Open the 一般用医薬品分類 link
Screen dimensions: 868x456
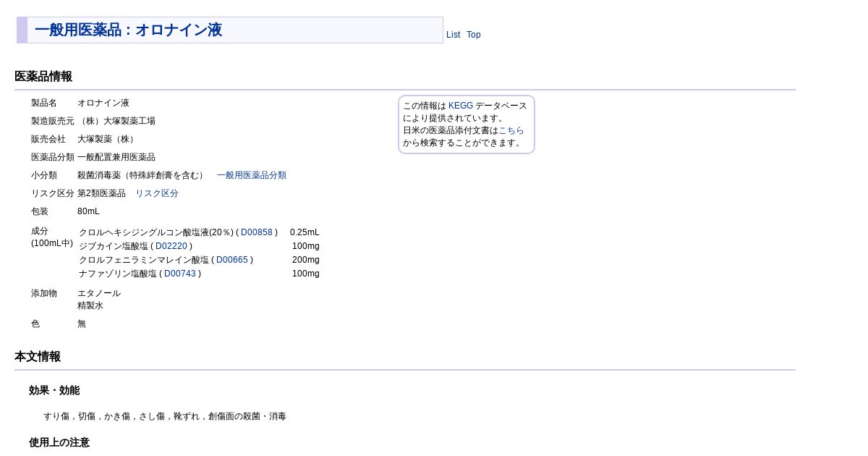tap(252, 175)
